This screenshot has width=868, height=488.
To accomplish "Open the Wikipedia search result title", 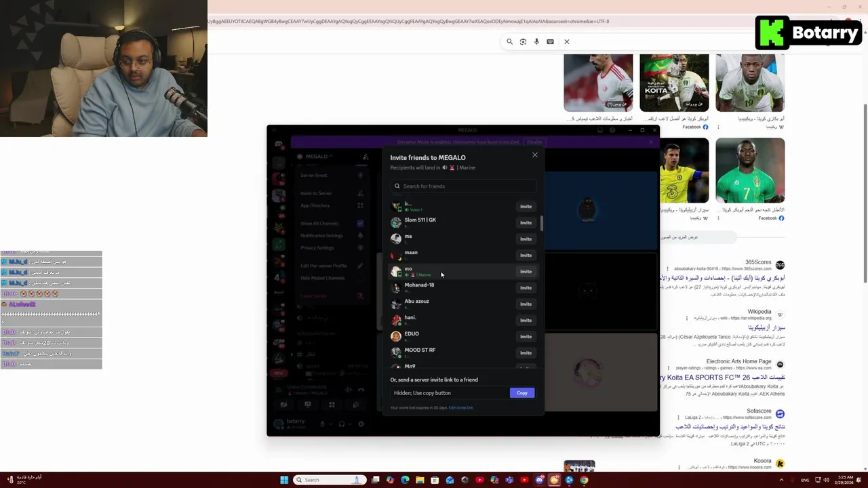I will (x=766, y=327).
